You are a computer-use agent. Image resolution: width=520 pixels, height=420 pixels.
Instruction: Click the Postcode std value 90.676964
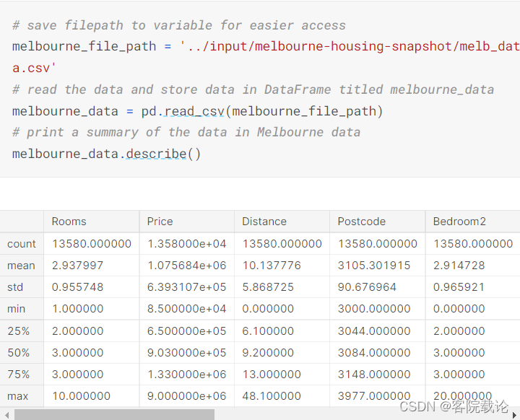[x=367, y=287]
